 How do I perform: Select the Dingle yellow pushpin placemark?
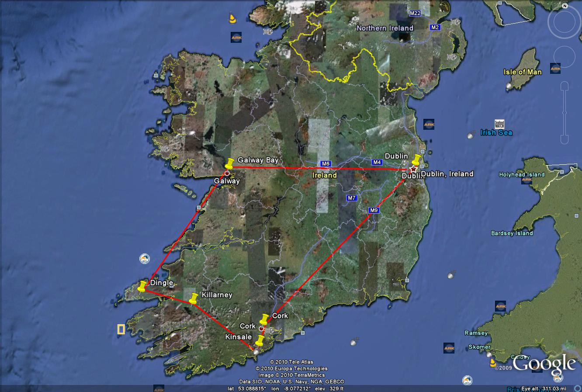(x=142, y=287)
